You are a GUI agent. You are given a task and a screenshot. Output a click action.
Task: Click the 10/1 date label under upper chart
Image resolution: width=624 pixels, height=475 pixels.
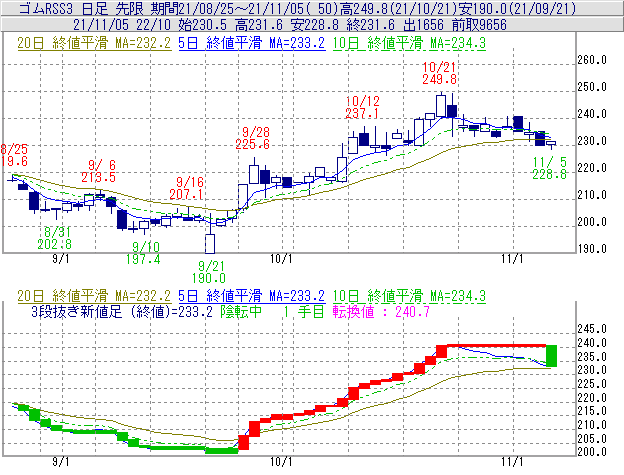tap(281, 259)
